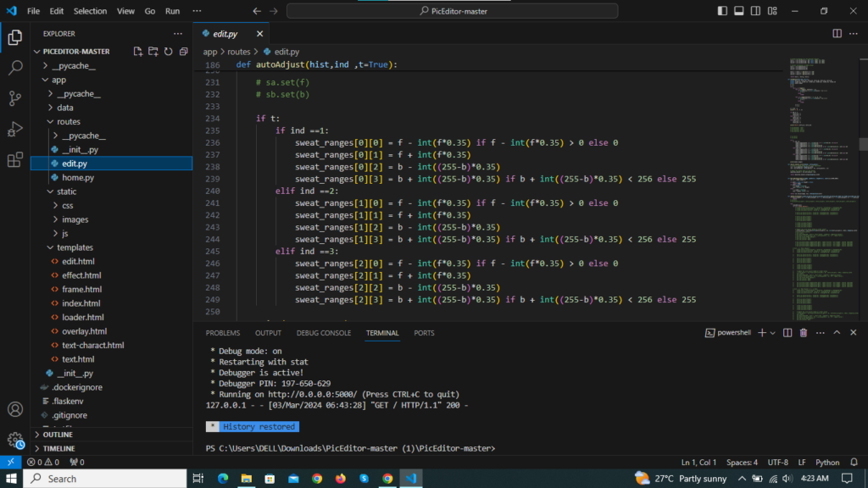
Task: Refresh the explorer tree
Action: pos(169,52)
